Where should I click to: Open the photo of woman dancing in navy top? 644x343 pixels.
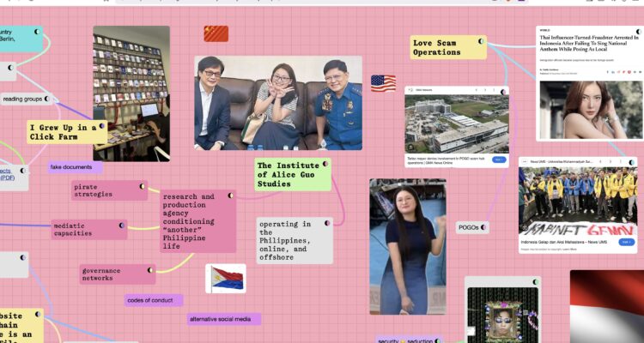click(408, 247)
